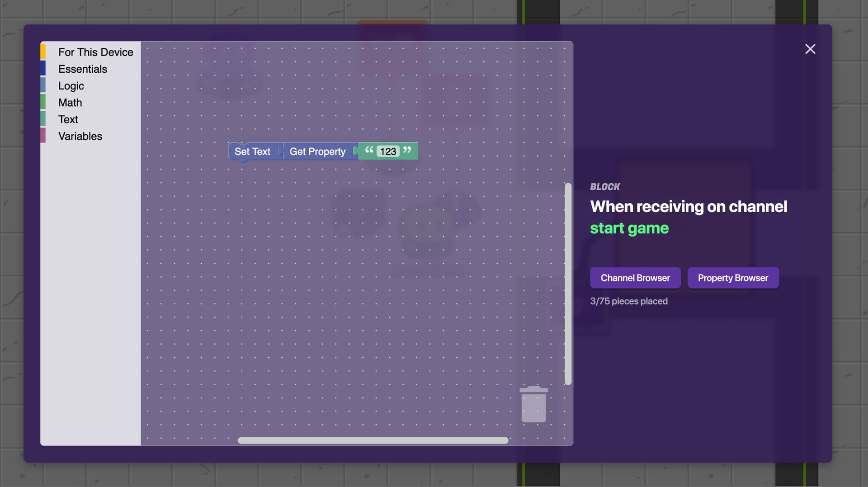Select the Set Text block

[x=252, y=152]
